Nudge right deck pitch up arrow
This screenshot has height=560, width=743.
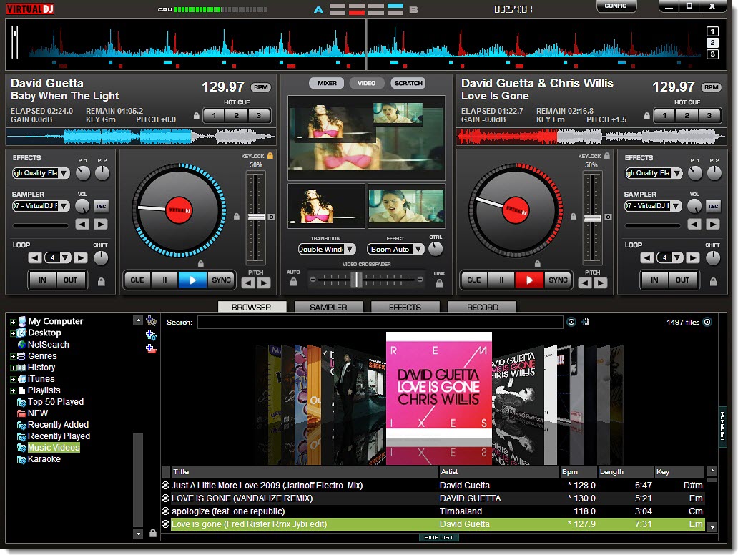click(x=601, y=283)
